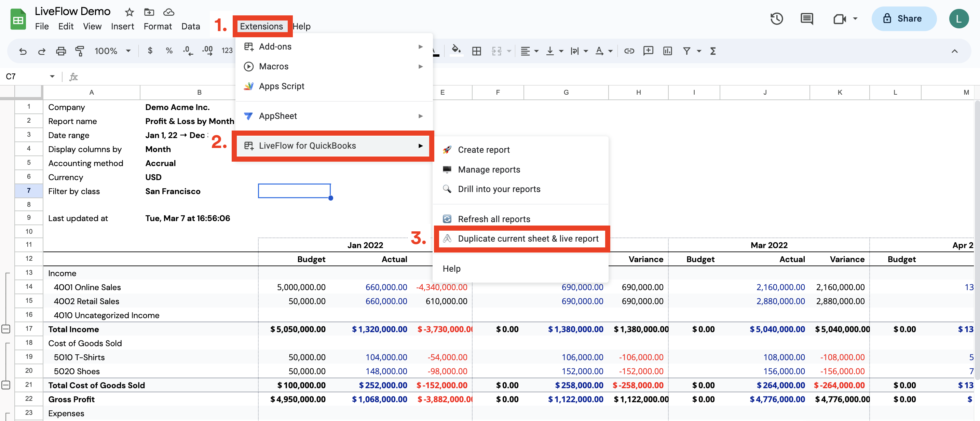
Task: Choose Drill into your reports
Action: tap(521, 189)
